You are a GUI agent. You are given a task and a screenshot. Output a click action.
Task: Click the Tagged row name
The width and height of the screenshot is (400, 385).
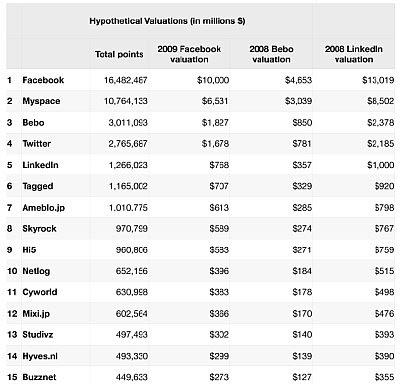38,186
